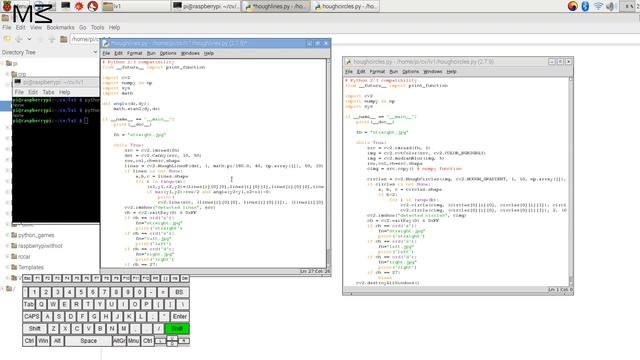Open Tools menu in the file manager

point(97,27)
